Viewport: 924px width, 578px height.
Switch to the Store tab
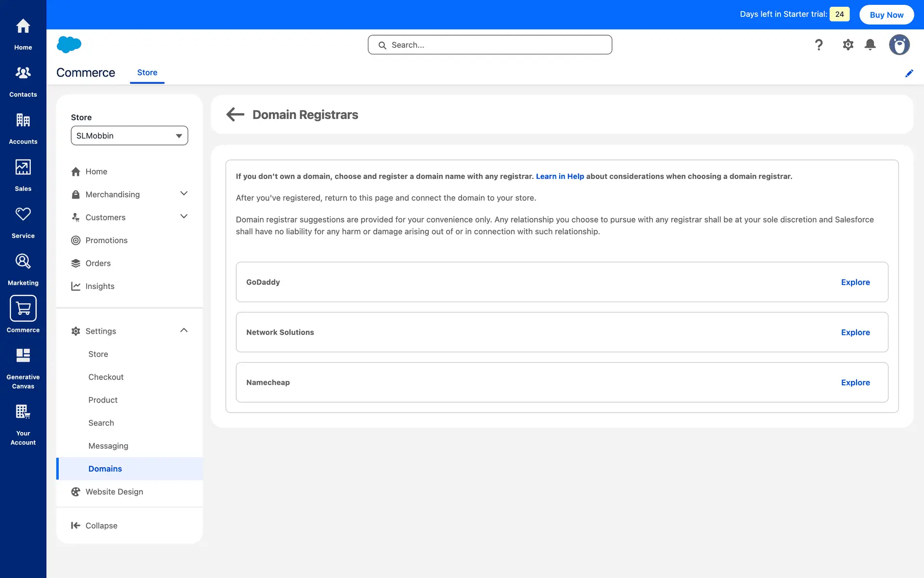(147, 73)
